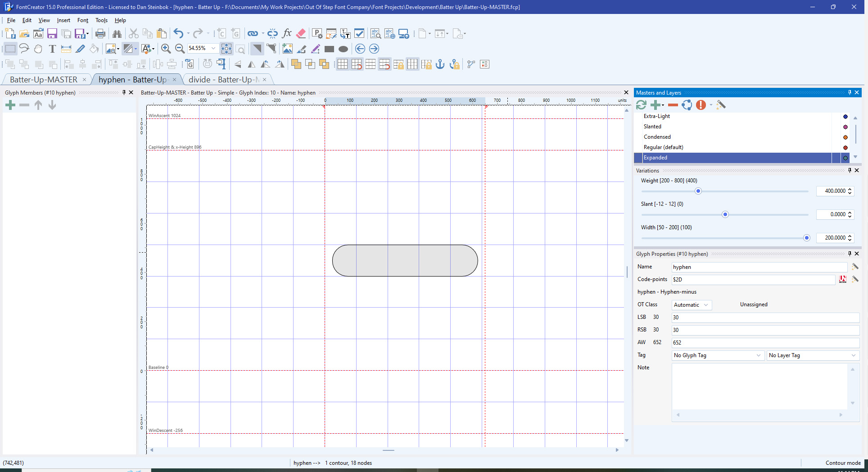Choose the Draw Ellipse tool
The width and height of the screenshot is (868, 472).
(x=343, y=49)
